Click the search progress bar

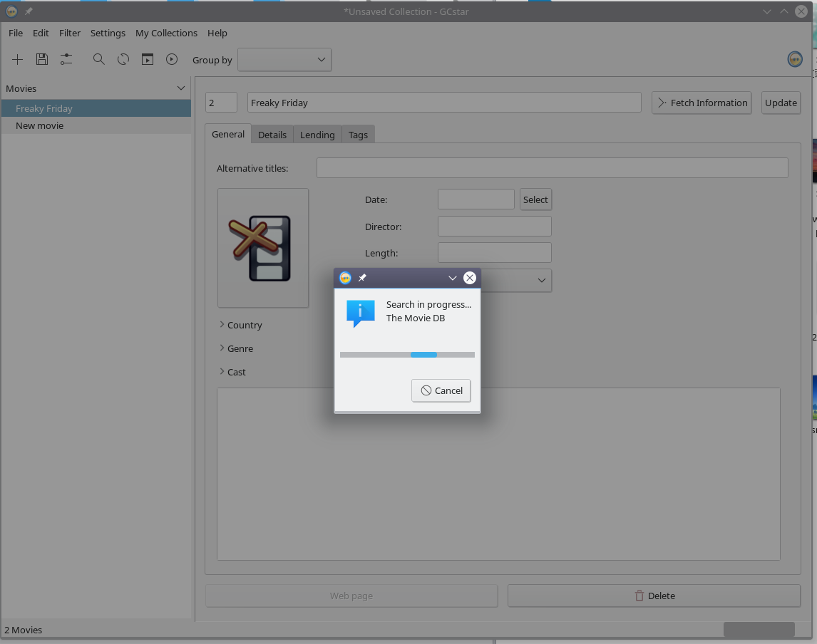click(407, 355)
